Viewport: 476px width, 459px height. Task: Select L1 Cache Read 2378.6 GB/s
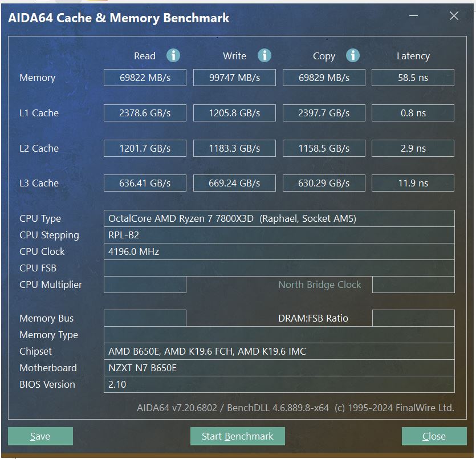coord(145,113)
